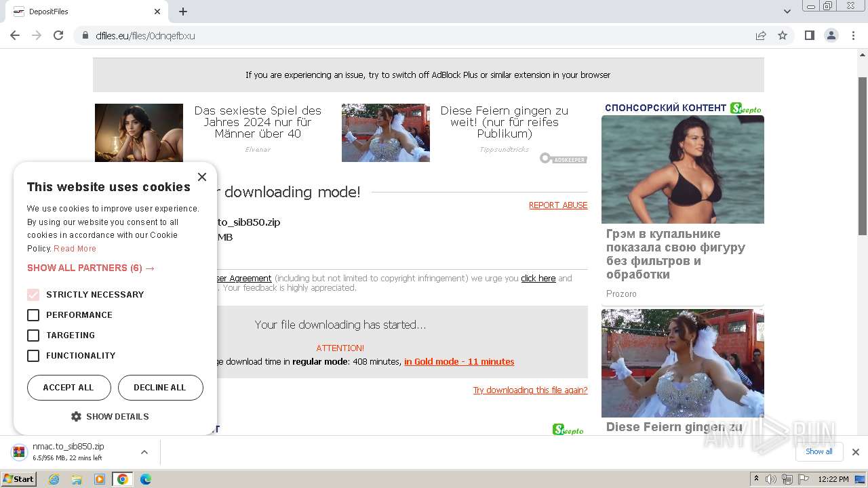This screenshot has width=868, height=488.
Task: Enable the FUNCTIONALITY cookies checkbox
Action: point(33,356)
